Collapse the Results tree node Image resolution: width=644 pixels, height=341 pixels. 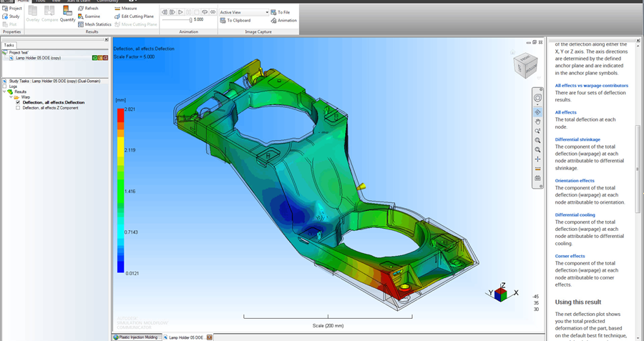point(5,92)
